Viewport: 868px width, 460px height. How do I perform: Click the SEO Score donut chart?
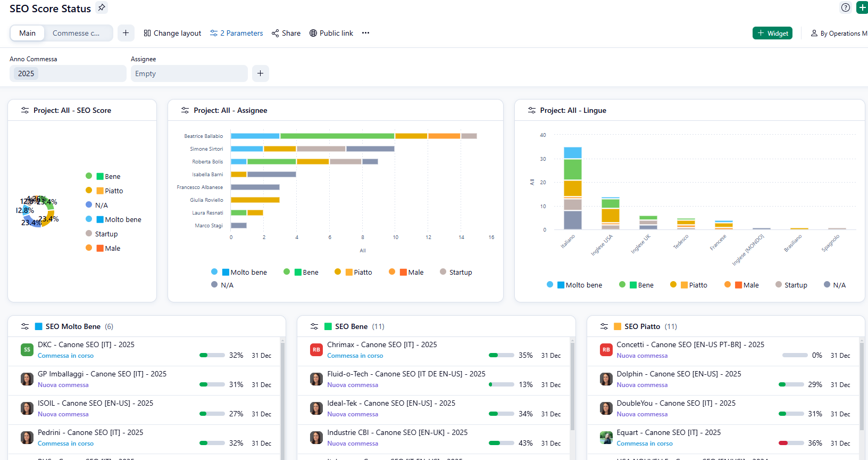pos(39,211)
